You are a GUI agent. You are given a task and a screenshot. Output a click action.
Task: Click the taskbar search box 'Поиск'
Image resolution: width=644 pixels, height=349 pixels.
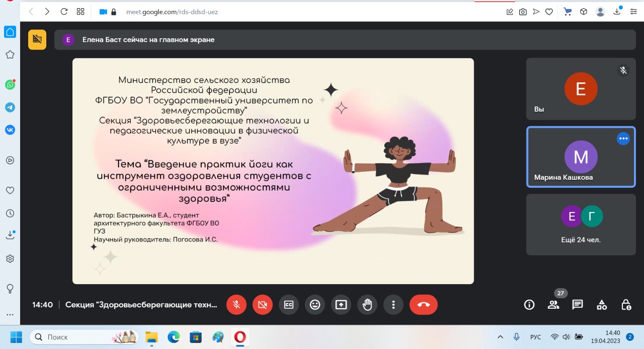click(84, 337)
